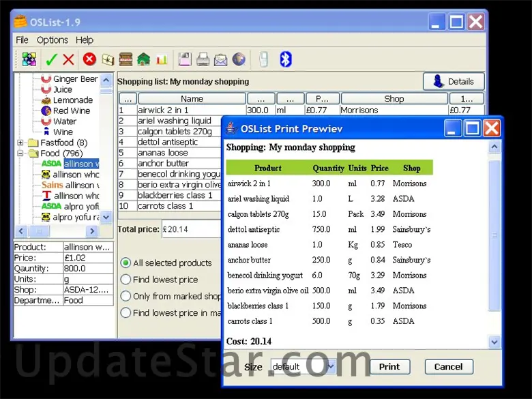Image resolution: width=532 pixels, height=399 pixels.
Task: Select the Red Wine tree item
Action: click(65, 110)
